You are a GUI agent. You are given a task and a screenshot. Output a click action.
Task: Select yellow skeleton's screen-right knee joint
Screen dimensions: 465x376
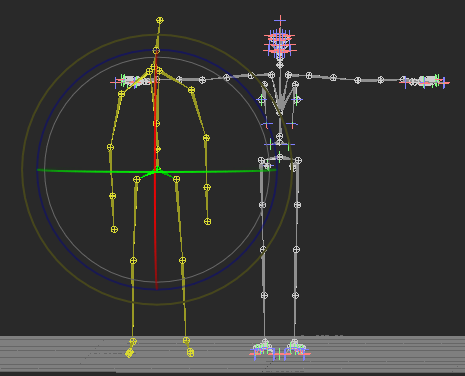click(x=182, y=260)
